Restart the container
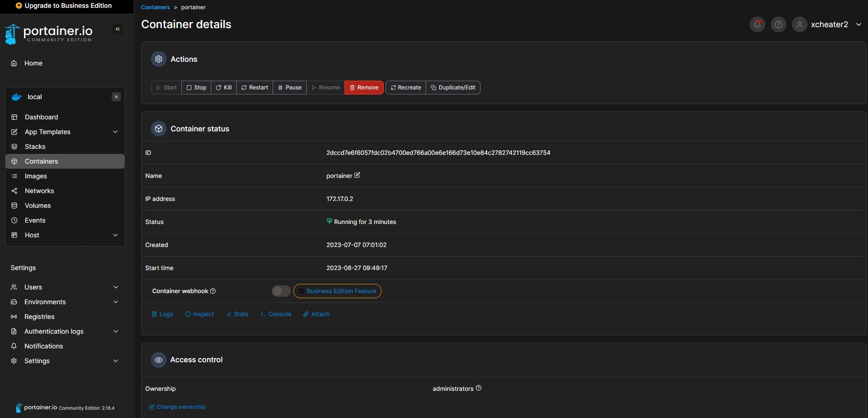The width and height of the screenshot is (868, 418). (255, 88)
